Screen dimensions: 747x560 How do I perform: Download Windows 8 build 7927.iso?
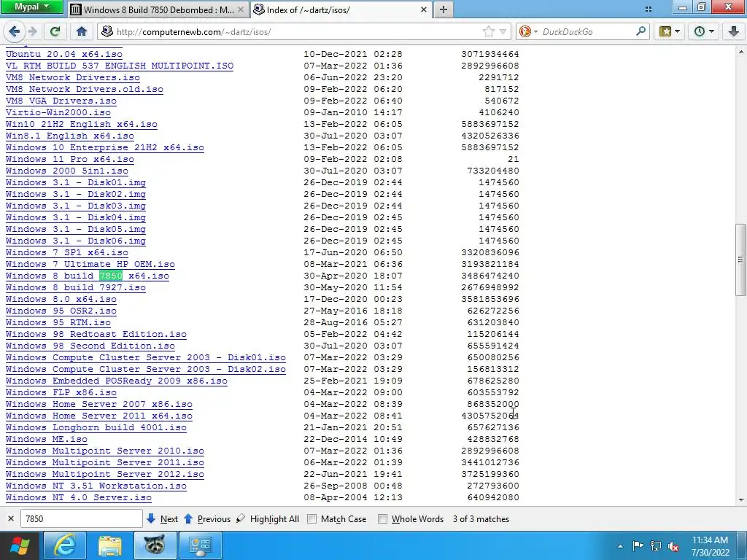click(76, 287)
